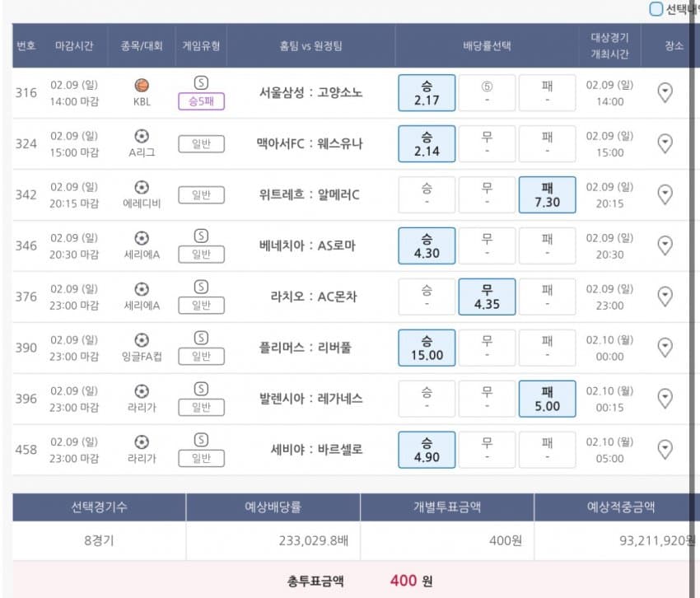Deselect 패 7.30 odds for 위트레흐 match
Screen dimensions: 700x598
click(x=547, y=194)
